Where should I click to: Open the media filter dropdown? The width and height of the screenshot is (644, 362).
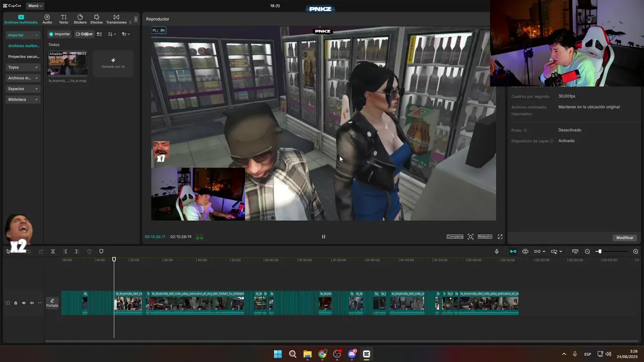coord(125,34)
